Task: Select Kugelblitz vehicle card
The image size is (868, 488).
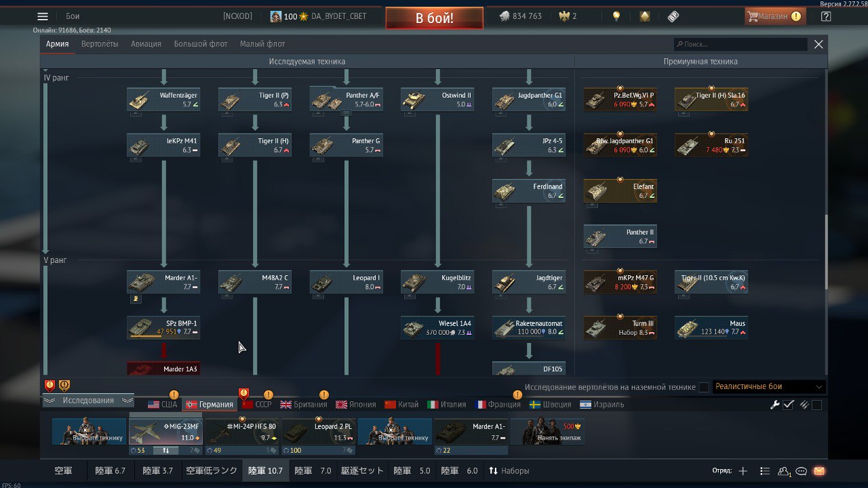Action: click(x=437, y=282)
